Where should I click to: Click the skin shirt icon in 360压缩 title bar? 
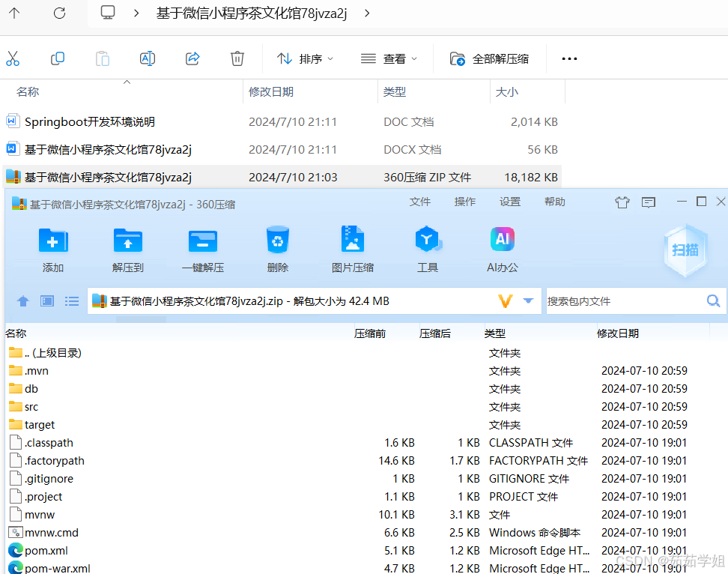(622, 202)
